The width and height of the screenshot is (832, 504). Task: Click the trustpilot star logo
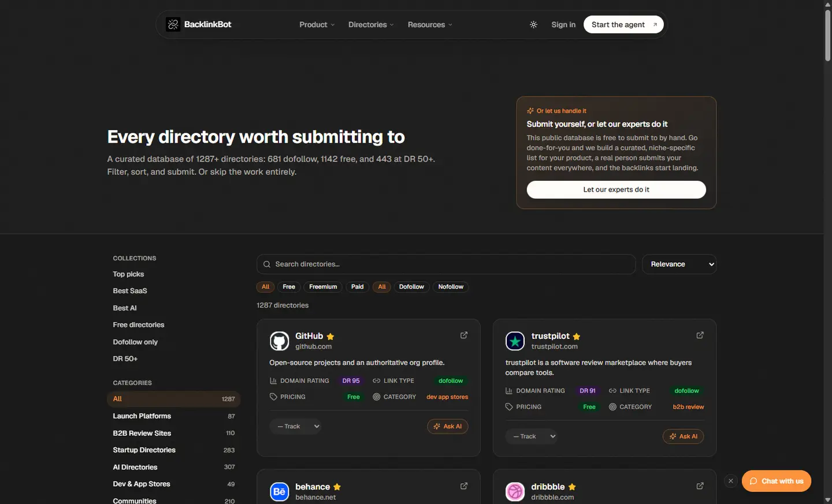click(515, 341)
